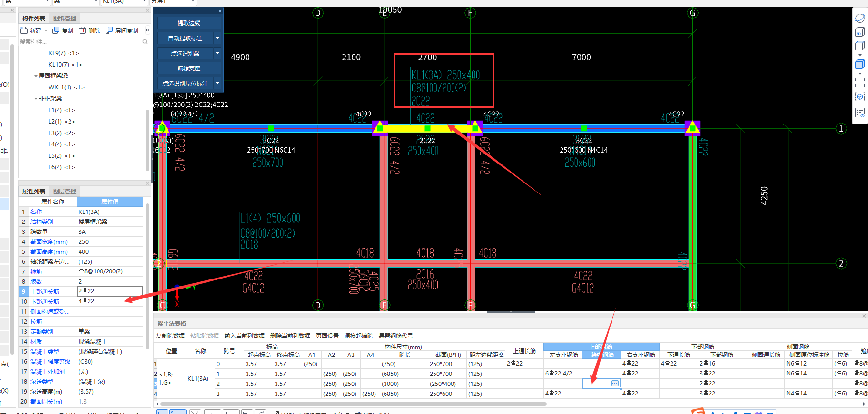Switch to 构件列表 tab
The width and height of the screenshot is (868, 414).
point(34,18)
